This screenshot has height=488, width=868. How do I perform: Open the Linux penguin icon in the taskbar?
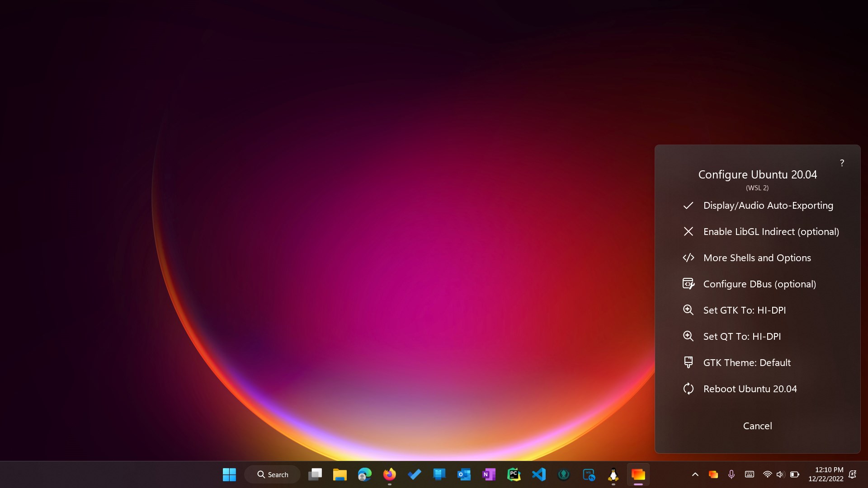point(613,474)
